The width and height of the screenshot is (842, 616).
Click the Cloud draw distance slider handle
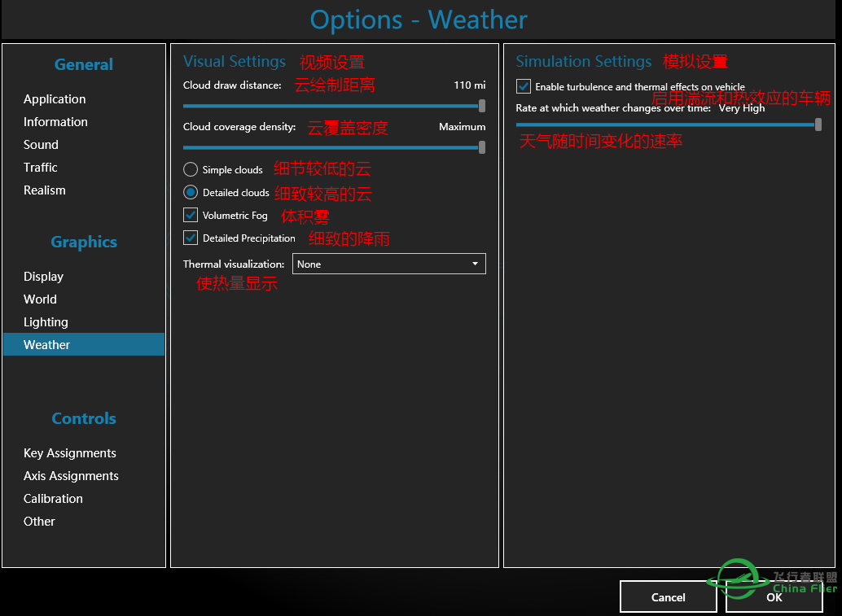tap(482, 106)
